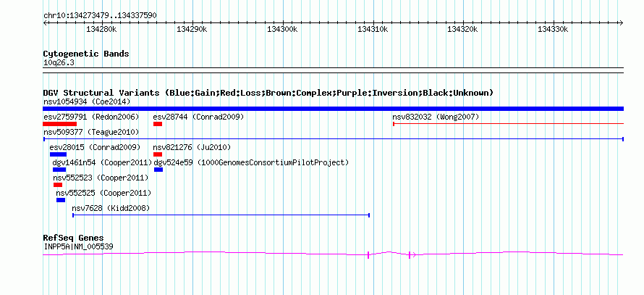The width and height of the screenshot is (644, 295).
Task: Open the esv28015 (Conrad2009) label
Action: coord(95,147)
